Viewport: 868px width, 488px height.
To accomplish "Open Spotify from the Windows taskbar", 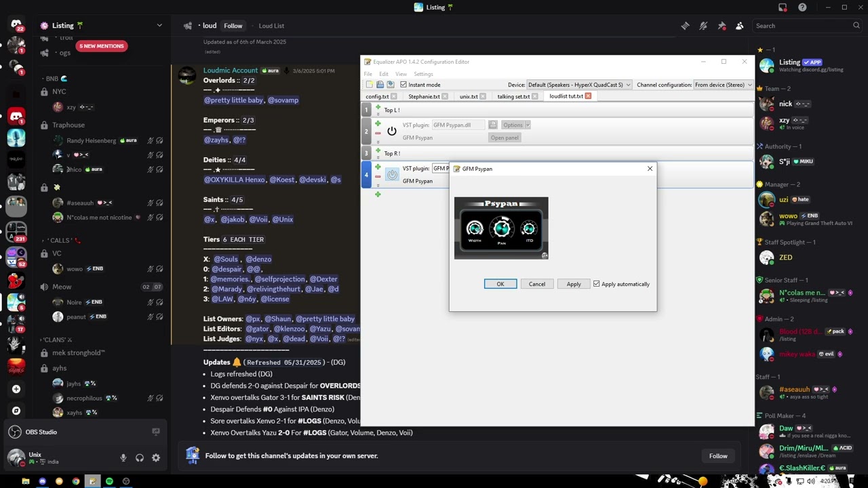I will click(109, 481).
